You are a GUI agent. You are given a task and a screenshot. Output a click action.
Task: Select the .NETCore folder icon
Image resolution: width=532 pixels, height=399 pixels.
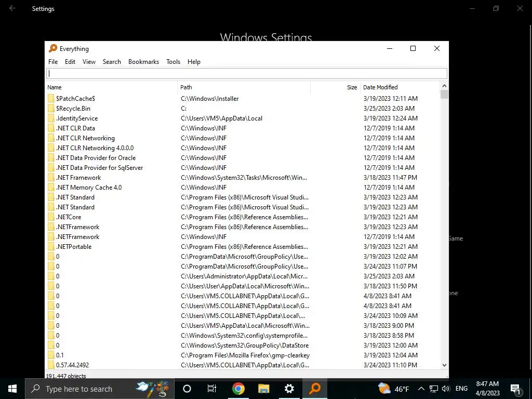click(51, 217)
